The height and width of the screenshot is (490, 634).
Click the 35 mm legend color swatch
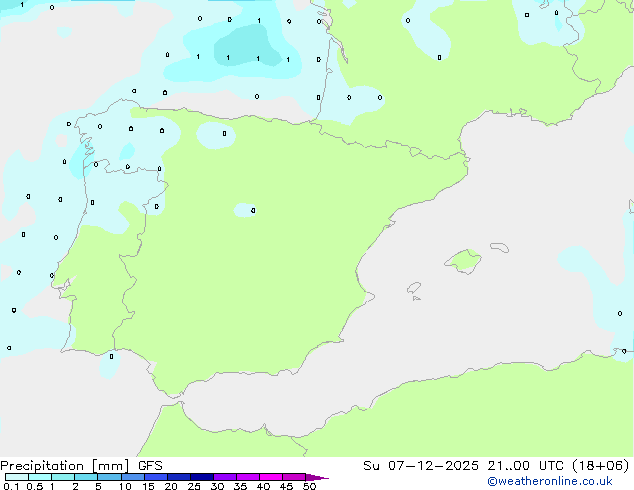click(248, 477)
